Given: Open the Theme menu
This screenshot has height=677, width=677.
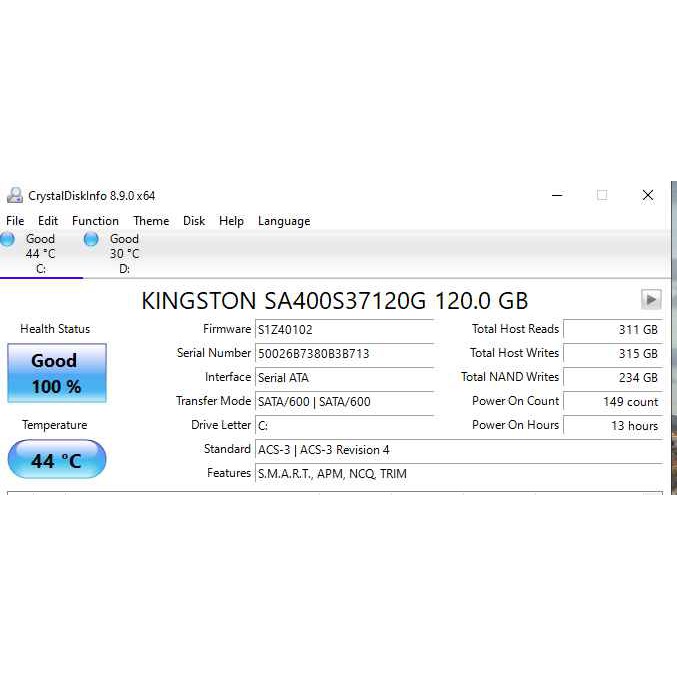Looking at the screenshot, I should [x=151, y=221].
